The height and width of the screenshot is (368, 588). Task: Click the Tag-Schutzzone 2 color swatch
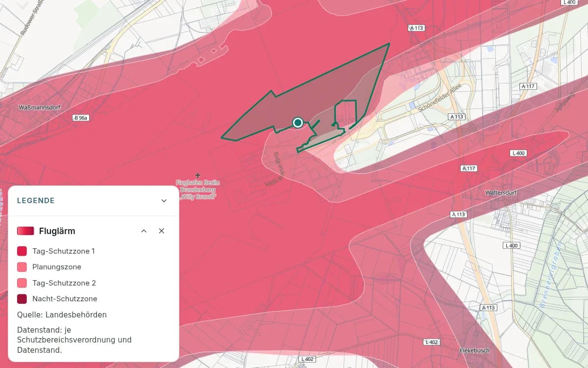click(22, 283)
